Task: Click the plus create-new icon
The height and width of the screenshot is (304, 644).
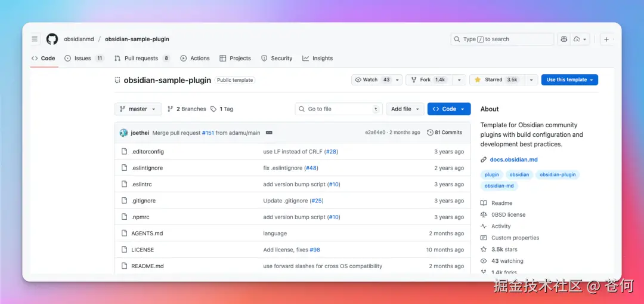Action: [606, 39]
